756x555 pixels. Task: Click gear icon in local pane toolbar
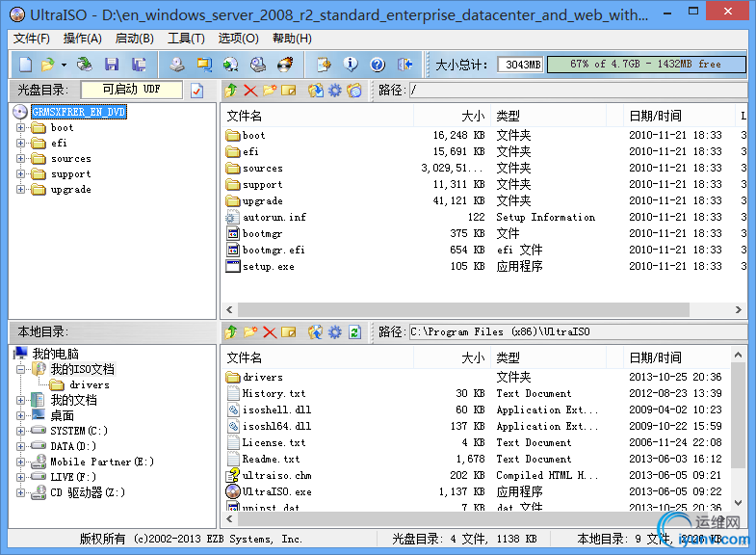point(334,332)
